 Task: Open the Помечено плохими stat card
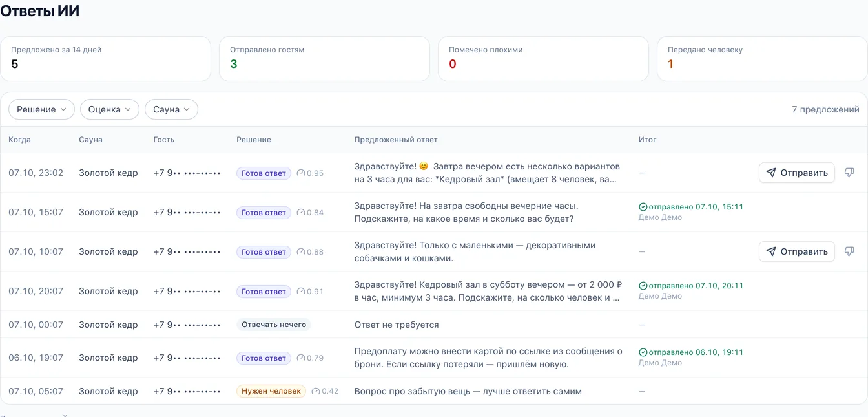543,59
